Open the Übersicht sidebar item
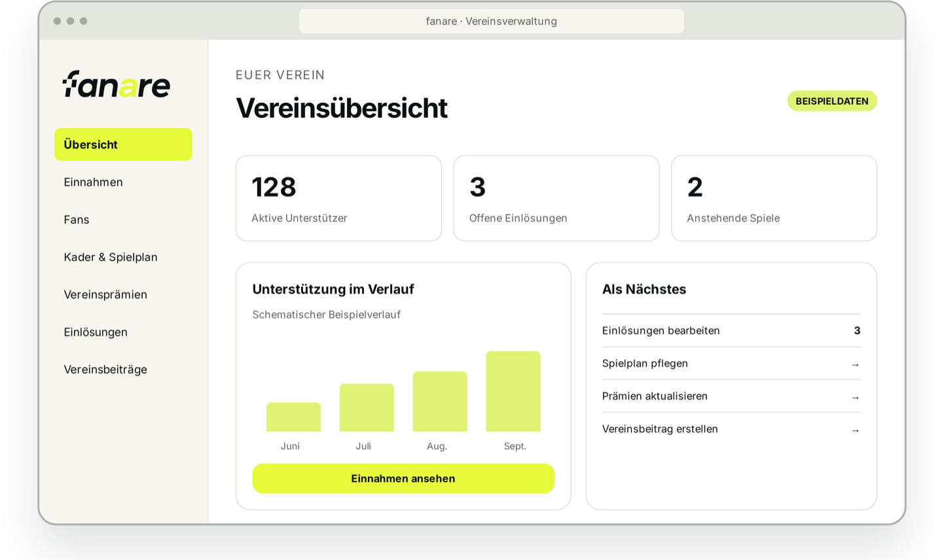This screenshot has width=944, height=560. [123, 145]
